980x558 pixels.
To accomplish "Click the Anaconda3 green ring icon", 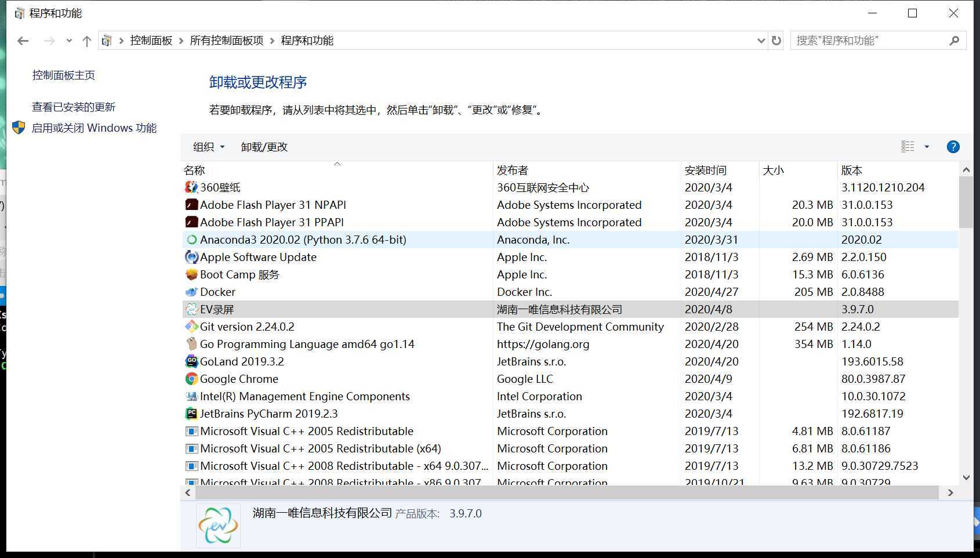I will (191, 240).
